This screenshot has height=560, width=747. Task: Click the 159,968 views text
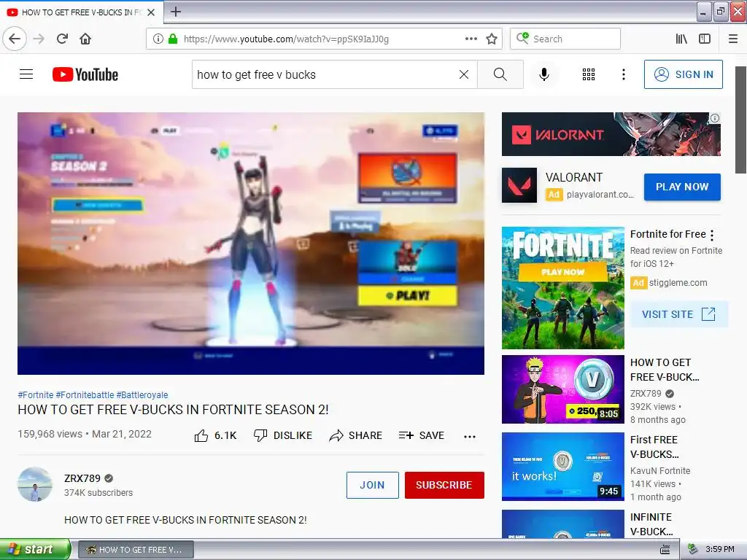[x=50, y=434]
